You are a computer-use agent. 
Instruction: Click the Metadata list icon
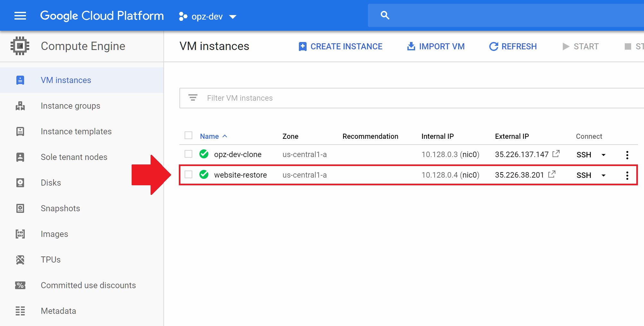pos(20,311)
